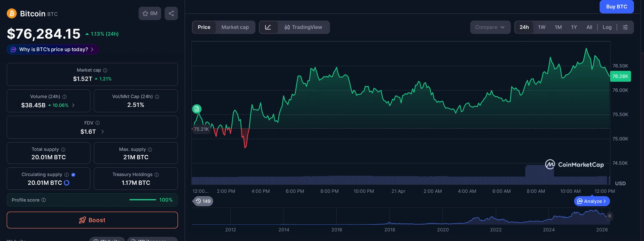
Task: Click the 76.28K current price label
Action: (x=620, y=76)
